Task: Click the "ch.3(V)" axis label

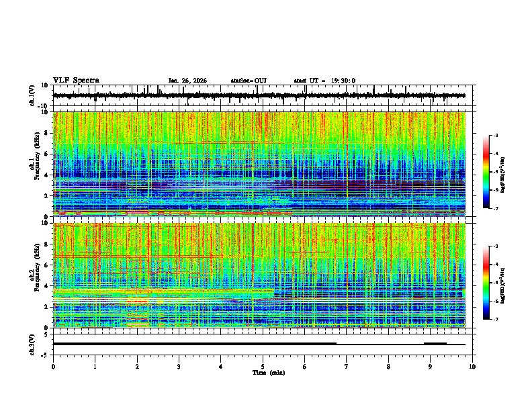Action: tap(32, 345)
